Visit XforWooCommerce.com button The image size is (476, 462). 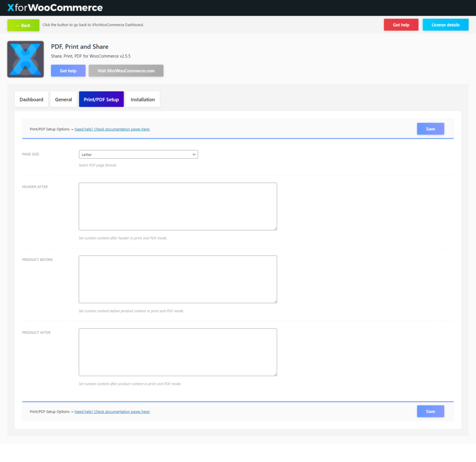(x=126, y=71)
